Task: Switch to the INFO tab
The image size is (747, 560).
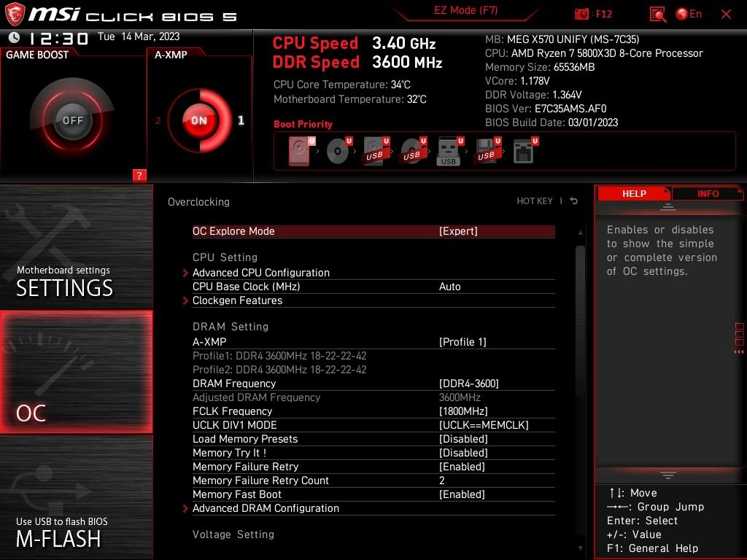Action: pyautogui.click(x=708, y=193)
